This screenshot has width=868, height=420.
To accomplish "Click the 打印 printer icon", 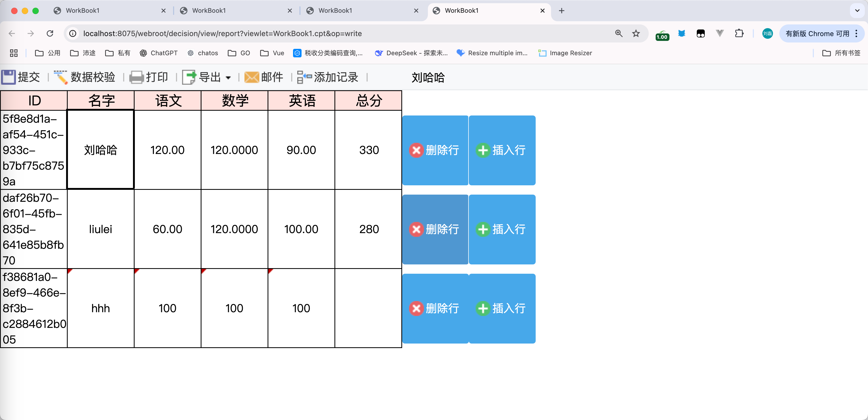I will [x=136, y=77].
